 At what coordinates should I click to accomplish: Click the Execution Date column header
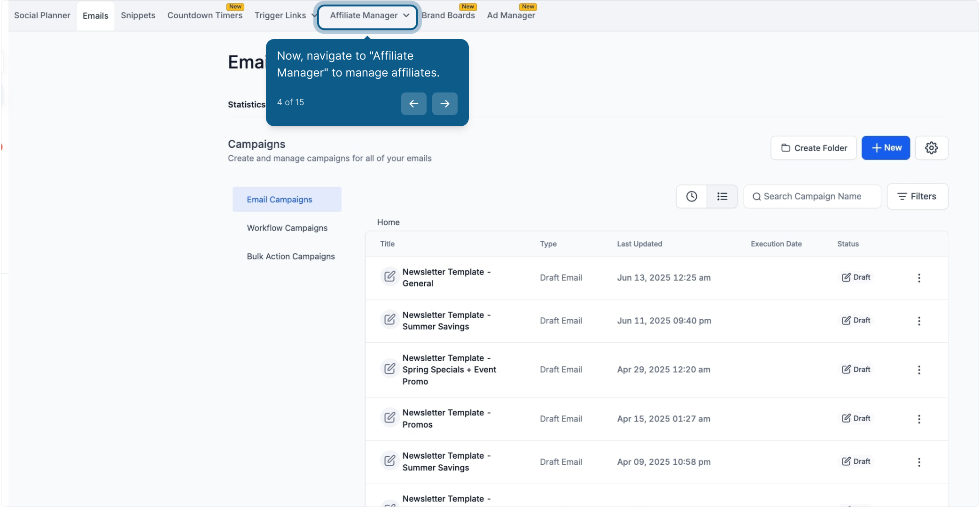[x=776, y=244]
